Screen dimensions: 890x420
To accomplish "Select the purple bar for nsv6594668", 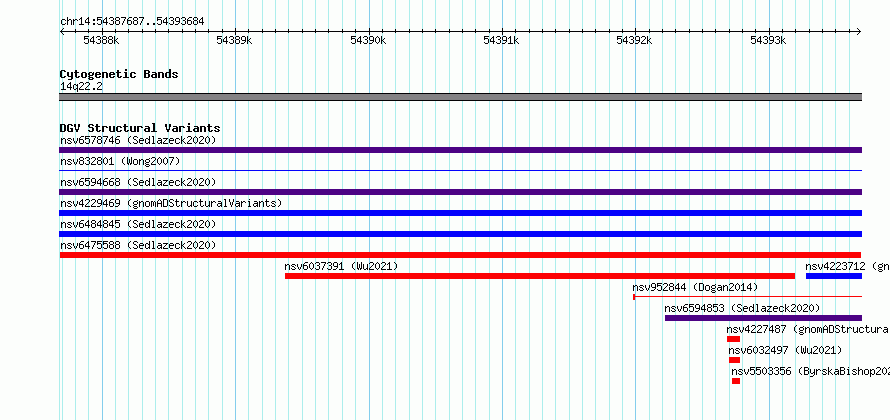I will (x=460, y=192).
